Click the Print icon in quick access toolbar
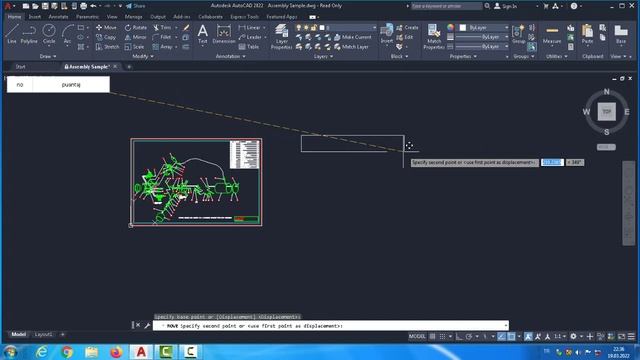640x360 pixels. (x=83, y=6)
